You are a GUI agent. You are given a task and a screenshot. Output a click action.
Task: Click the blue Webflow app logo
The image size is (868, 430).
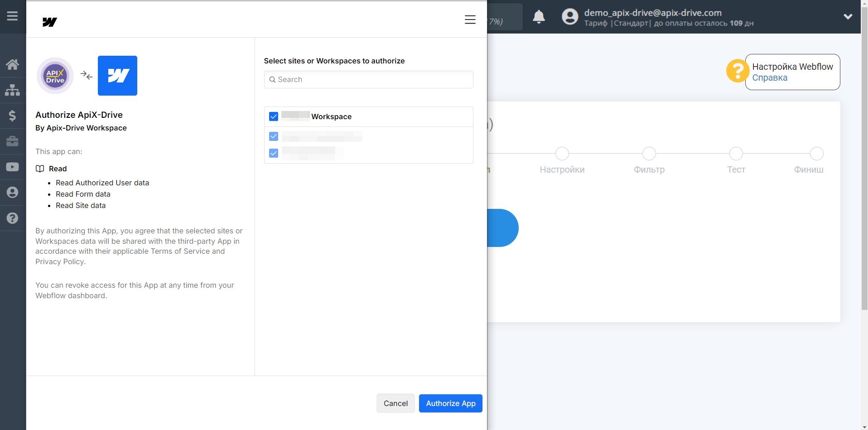tap(117, 76)
